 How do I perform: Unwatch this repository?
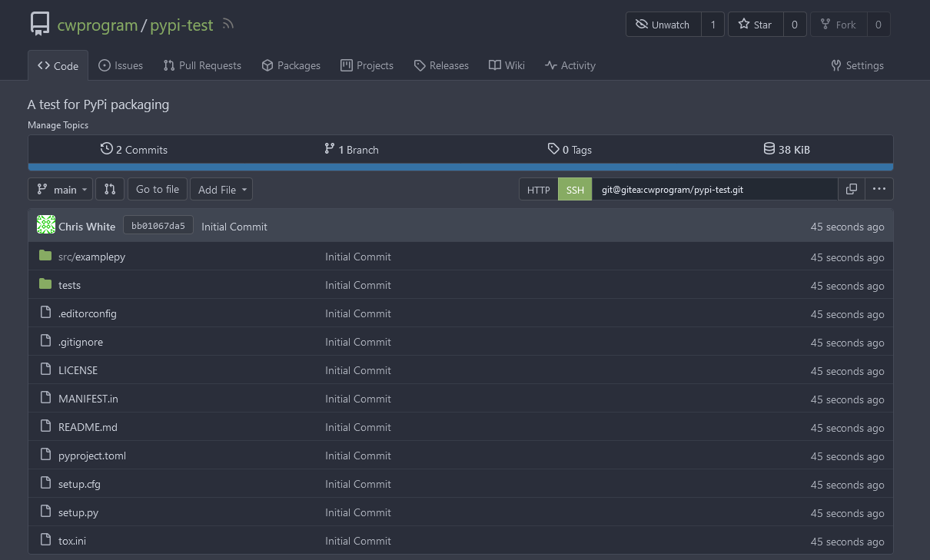point(663,25)
